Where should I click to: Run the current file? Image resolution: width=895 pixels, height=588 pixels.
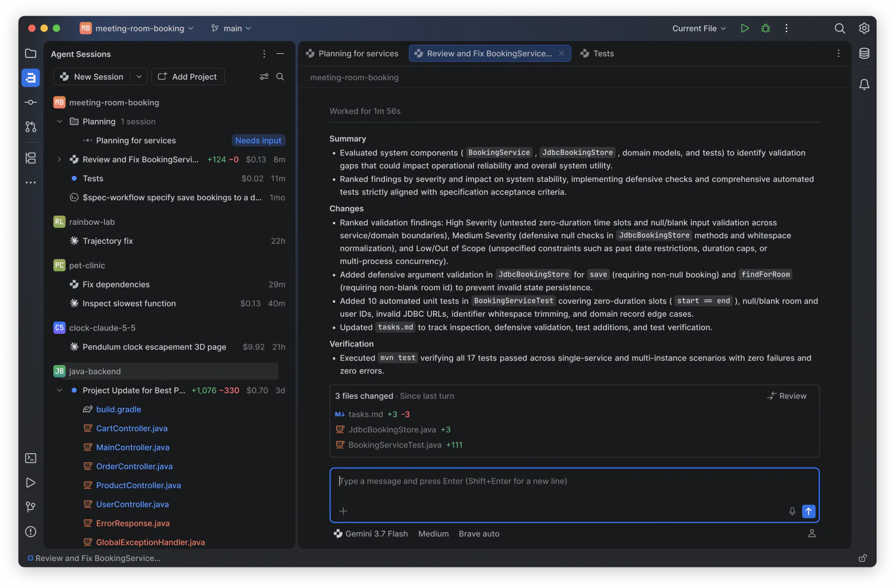coord(745,28)
